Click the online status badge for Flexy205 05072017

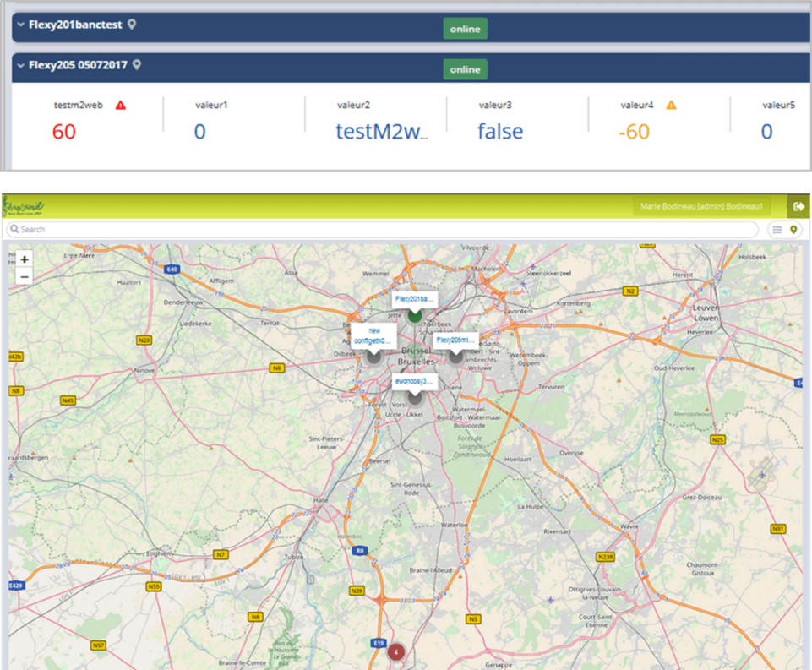465,69
